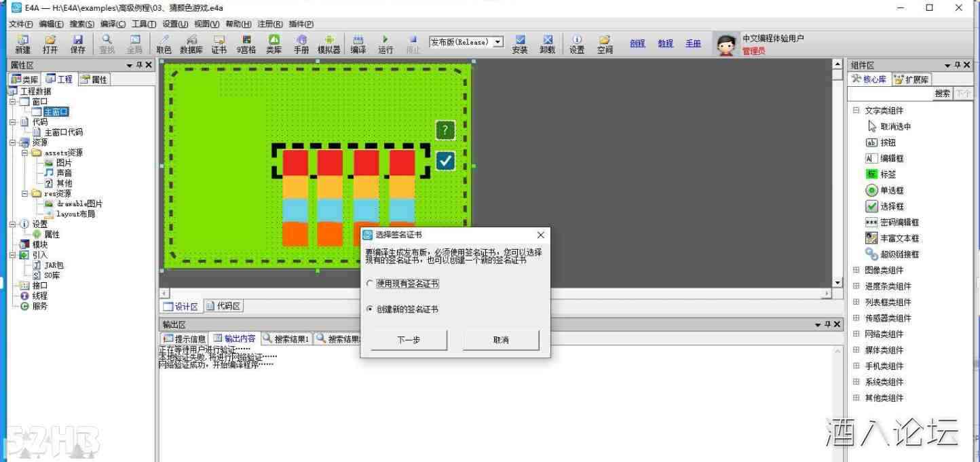980x462 pixels.
Task: Switch to the 代码区 tab
Action: coord(224,307)
